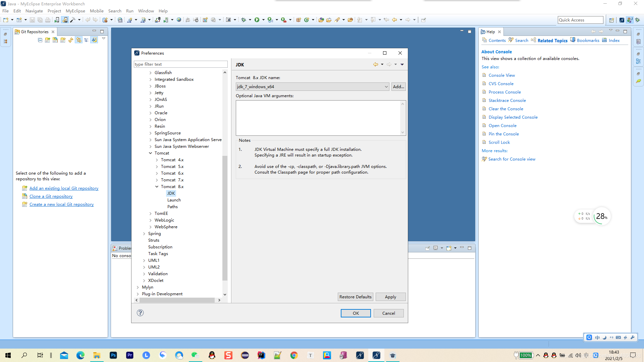
Task: Collapse the Tomcat 8.x tree node
Action: point(157,187)
